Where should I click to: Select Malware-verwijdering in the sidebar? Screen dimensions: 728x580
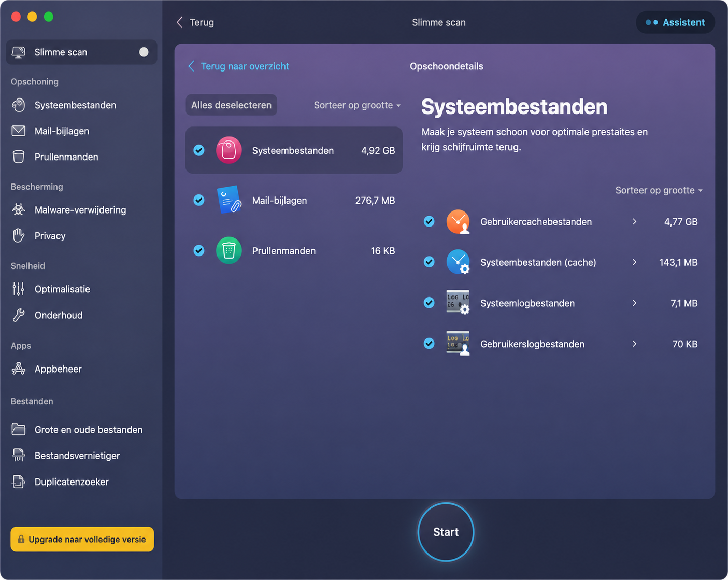pos(81,210)
